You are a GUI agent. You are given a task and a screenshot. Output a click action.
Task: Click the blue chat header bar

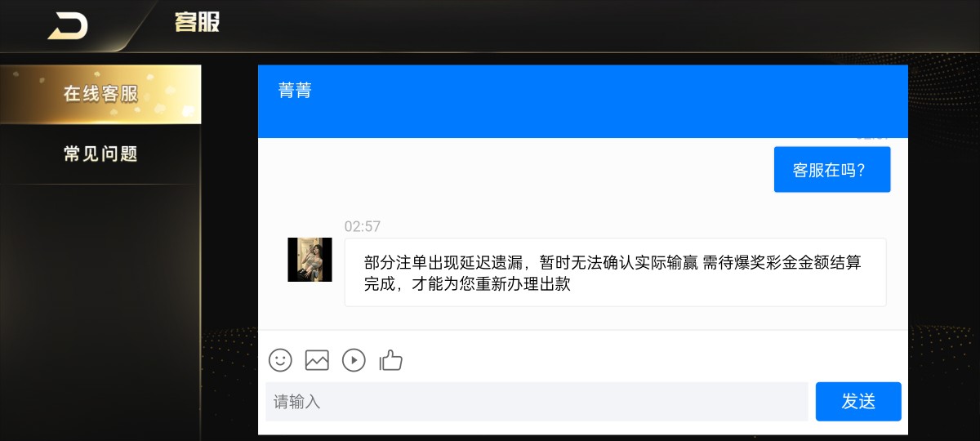pyautogui.click(x=583, y=101)
